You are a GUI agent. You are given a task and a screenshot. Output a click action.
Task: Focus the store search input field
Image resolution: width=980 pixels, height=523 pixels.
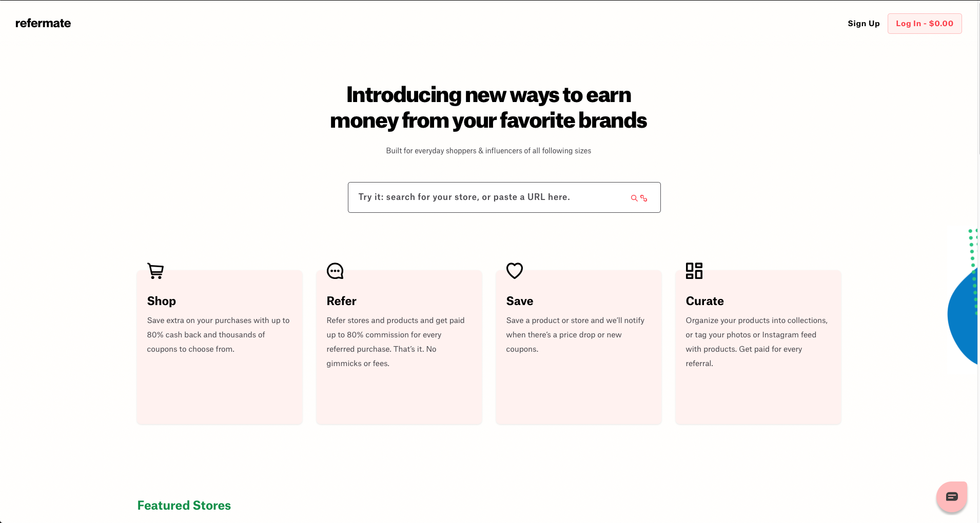coord(487,197)
